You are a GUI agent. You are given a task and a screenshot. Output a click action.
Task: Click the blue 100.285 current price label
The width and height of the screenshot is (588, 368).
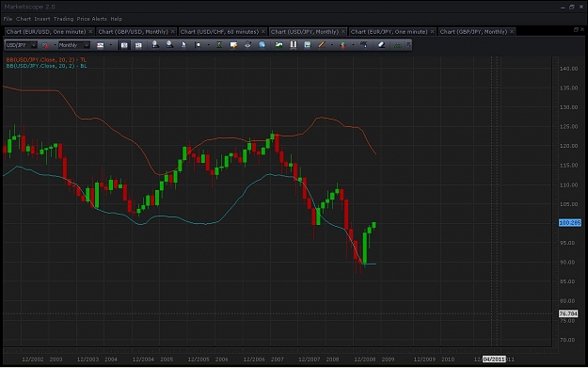pyautogui.click(x=570, y=223)
